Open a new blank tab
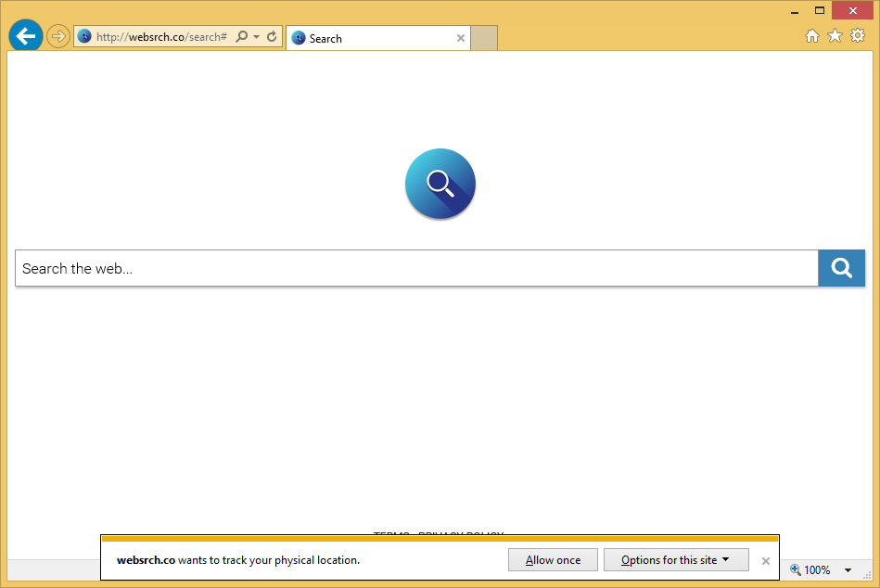Screen dimensions: 880x588 pyautogui.click(x=484, y=38)
